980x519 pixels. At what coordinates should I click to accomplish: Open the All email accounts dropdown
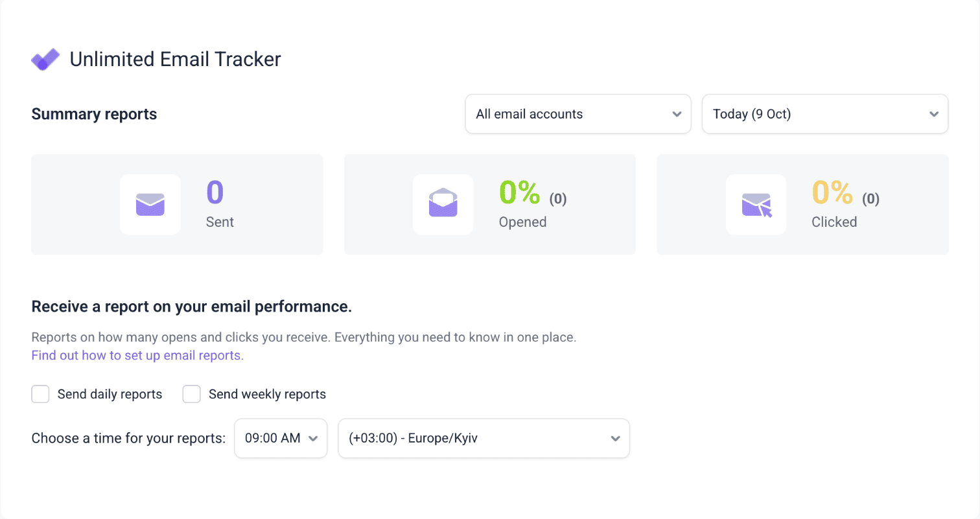tap(578, 114)
